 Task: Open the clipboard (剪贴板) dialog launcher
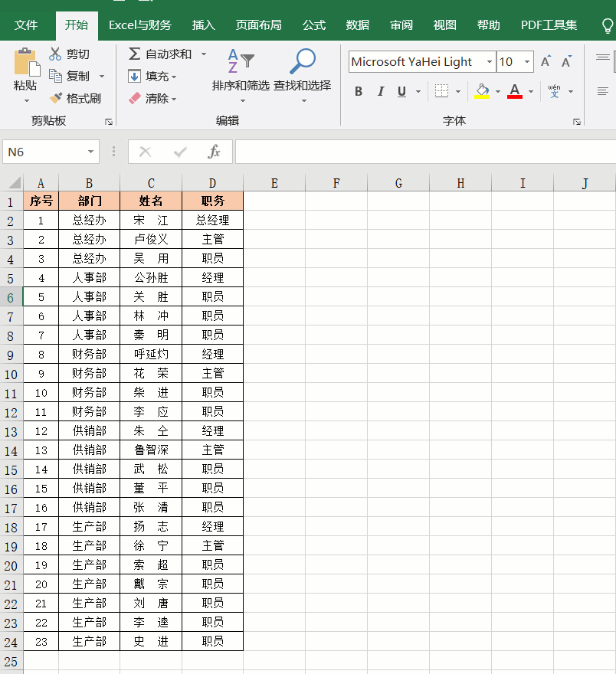pos(108,122)
